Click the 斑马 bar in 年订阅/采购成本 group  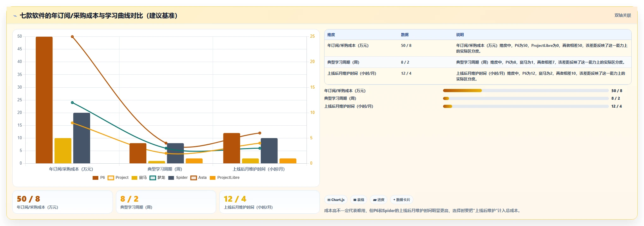point(63,151)
